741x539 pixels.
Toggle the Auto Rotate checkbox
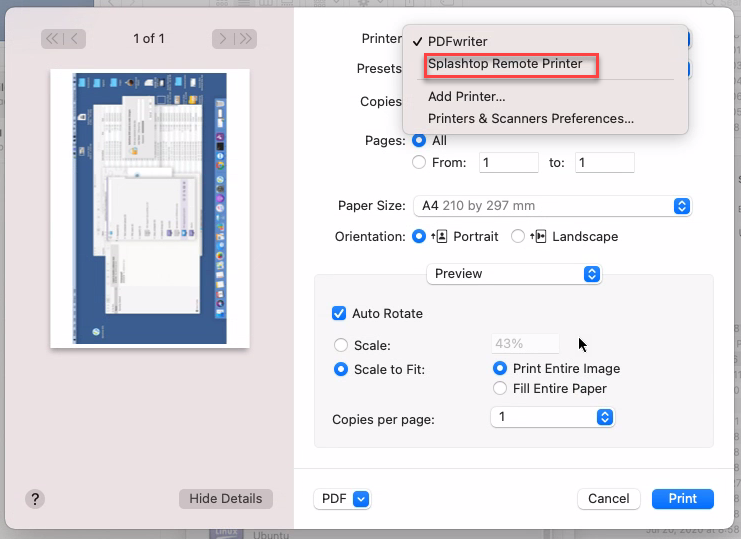tap(339, 313)
